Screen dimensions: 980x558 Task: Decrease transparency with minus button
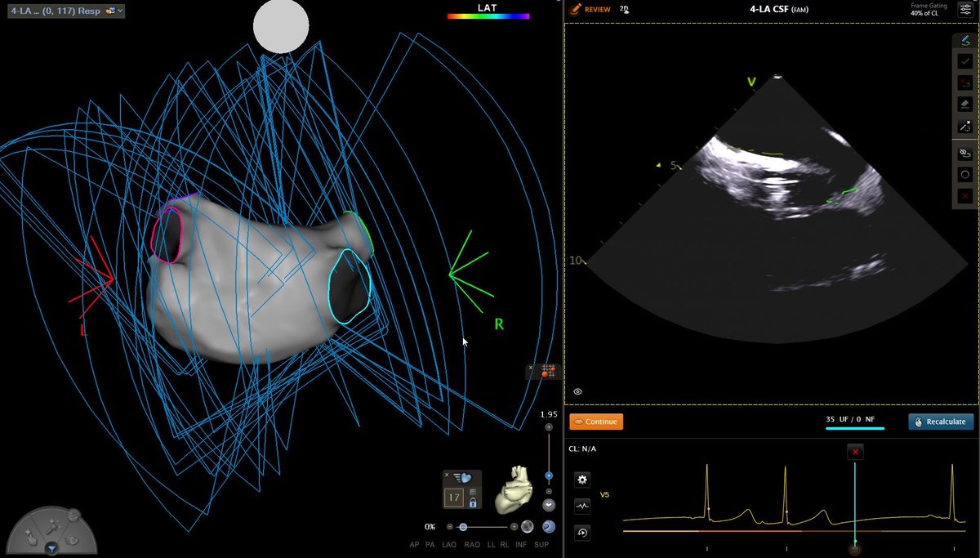(x=450, y=527)
